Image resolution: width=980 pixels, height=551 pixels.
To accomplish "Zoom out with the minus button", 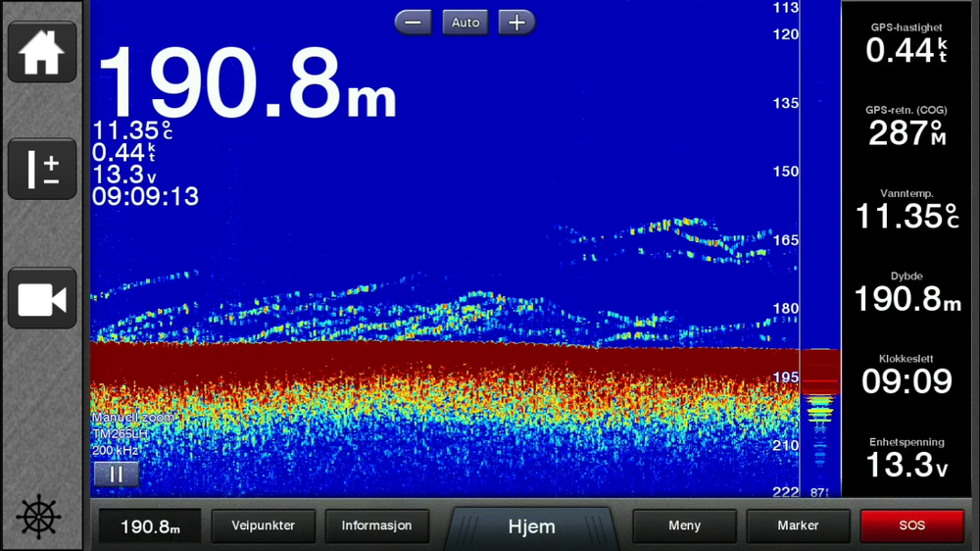I will click(x=414, y=23).
